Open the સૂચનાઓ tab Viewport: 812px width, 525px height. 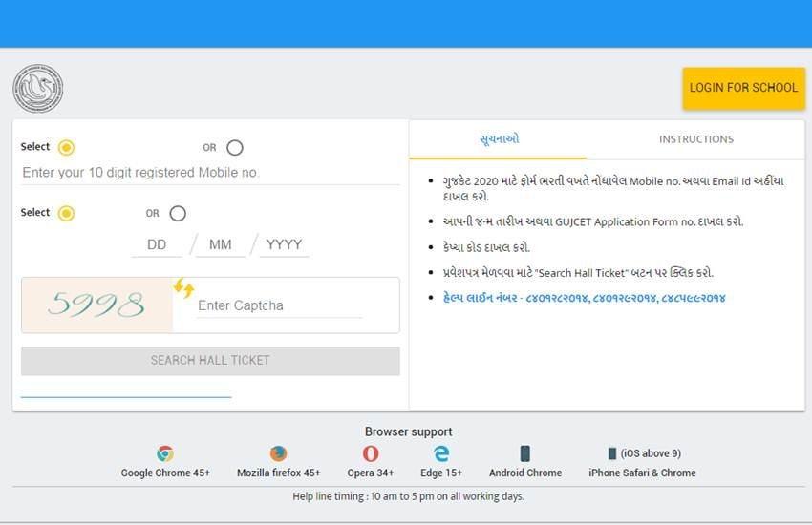coord(499,139)
